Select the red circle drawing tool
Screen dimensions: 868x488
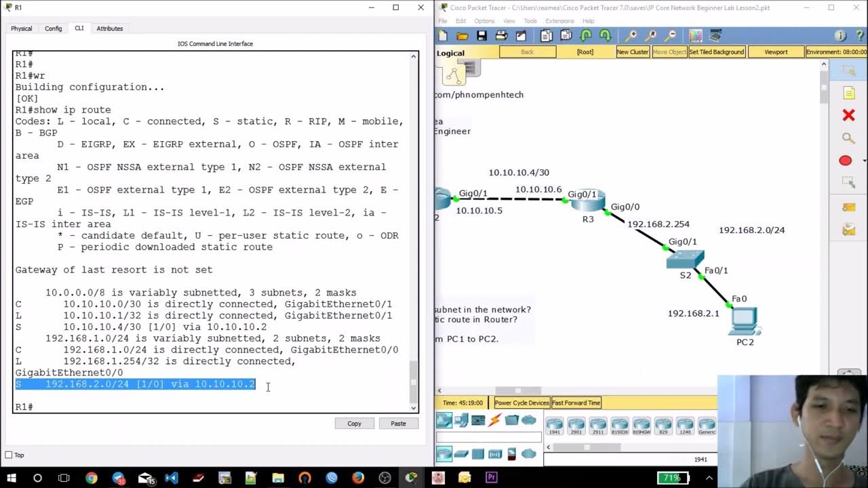[x=845, y=161]
